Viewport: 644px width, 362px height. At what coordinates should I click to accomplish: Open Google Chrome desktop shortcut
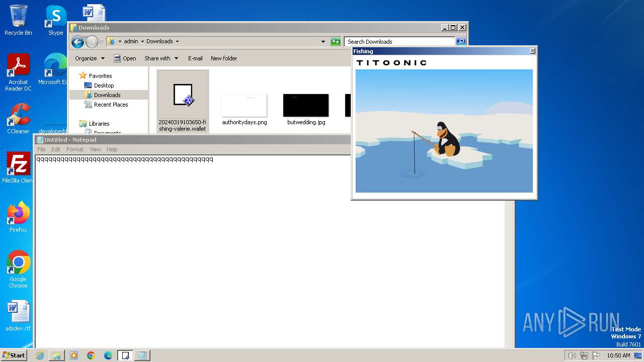(x=18, y=269)
